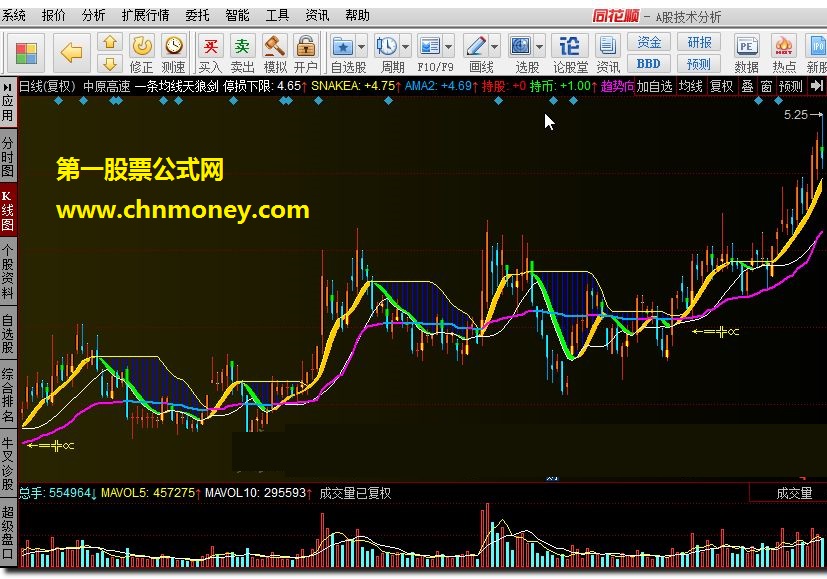The width and height of the screenshot is (827, 579).
Task: Click the 预测 toolbar button
Action: pos(699,64)
